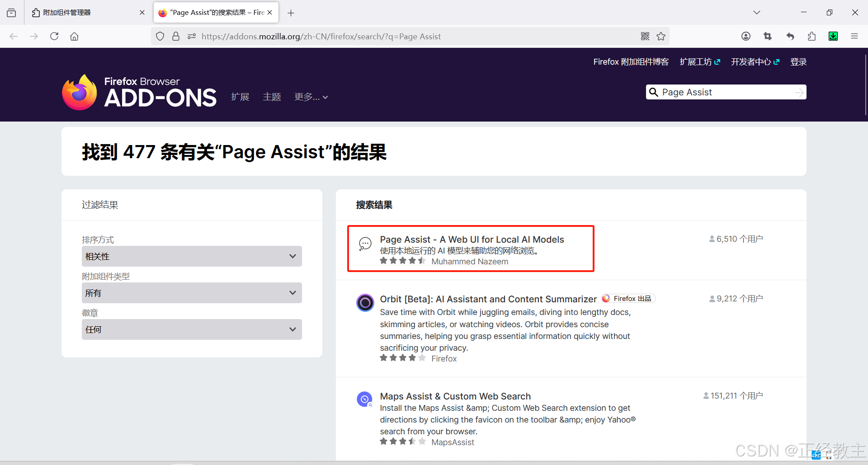Select the Page Assist search results tab
This screenshot has height=465, width=868.
click(216, 13)
